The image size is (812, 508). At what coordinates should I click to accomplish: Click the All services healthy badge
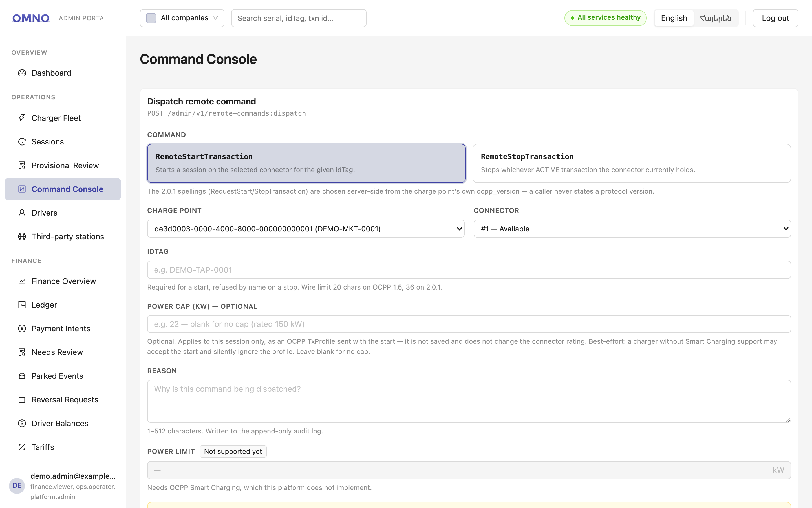(605, 18)
